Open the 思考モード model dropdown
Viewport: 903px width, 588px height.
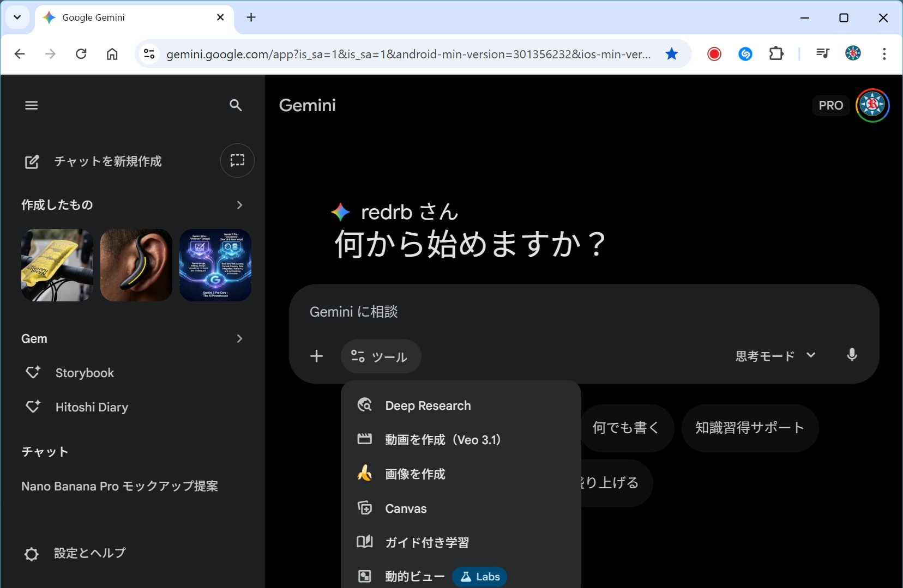click(x=775, y=356)
